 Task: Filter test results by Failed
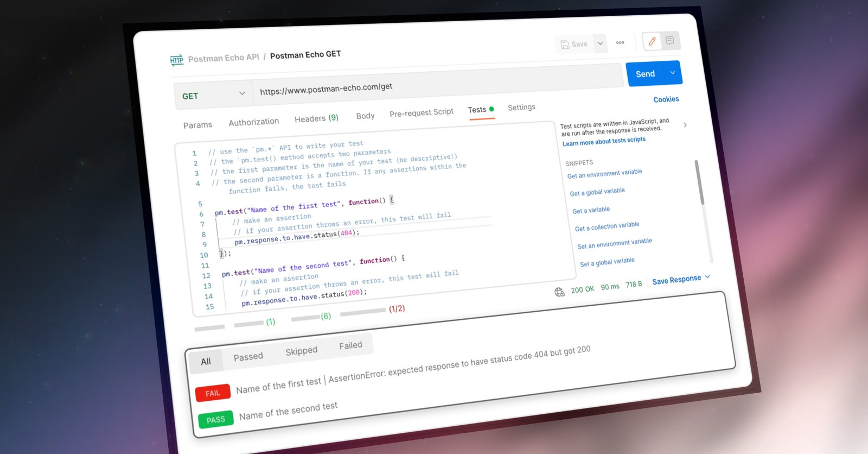350,345
